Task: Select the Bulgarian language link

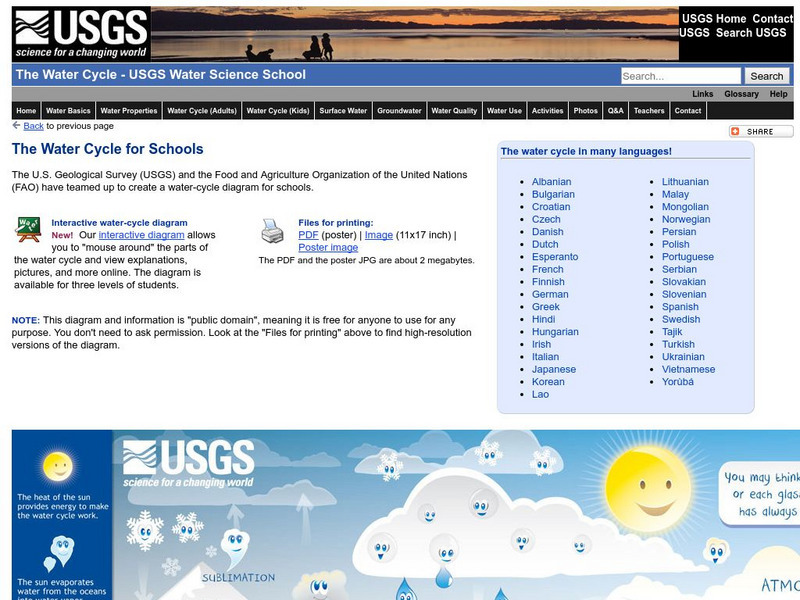Action: [553, 194]
